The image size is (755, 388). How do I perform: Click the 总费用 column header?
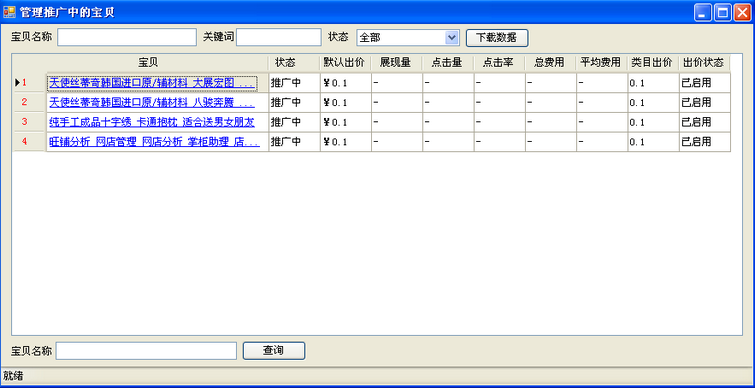click(550, 63)
